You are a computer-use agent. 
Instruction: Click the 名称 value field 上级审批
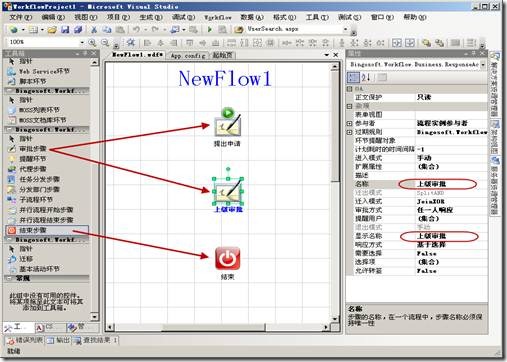pos(451,184)
